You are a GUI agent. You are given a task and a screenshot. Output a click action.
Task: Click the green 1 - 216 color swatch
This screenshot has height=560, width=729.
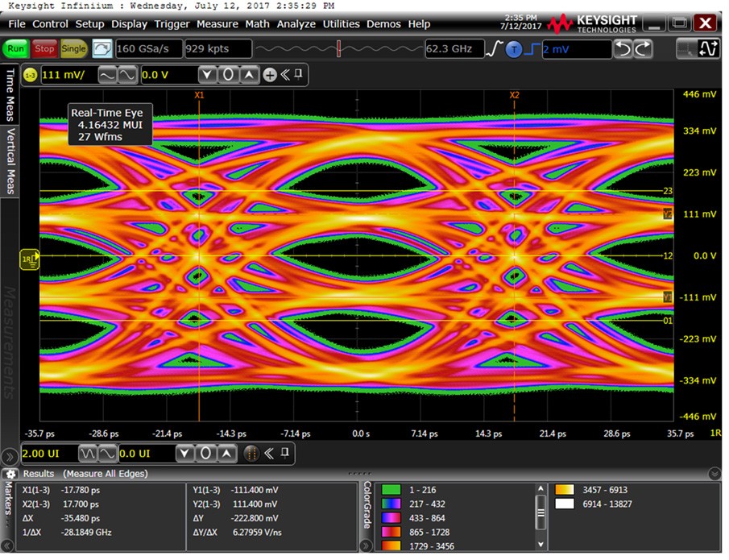pyautogui.click(x=391, y=490)
